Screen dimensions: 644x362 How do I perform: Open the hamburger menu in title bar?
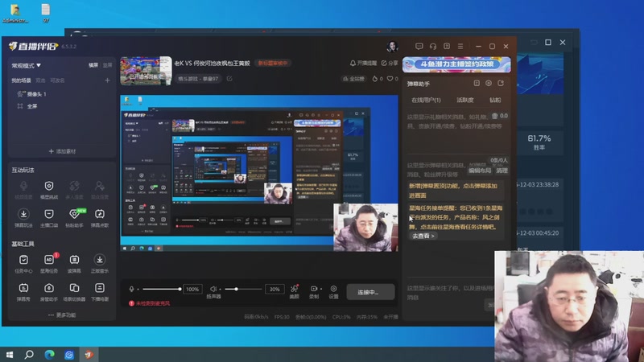click(x=460, y=47)
